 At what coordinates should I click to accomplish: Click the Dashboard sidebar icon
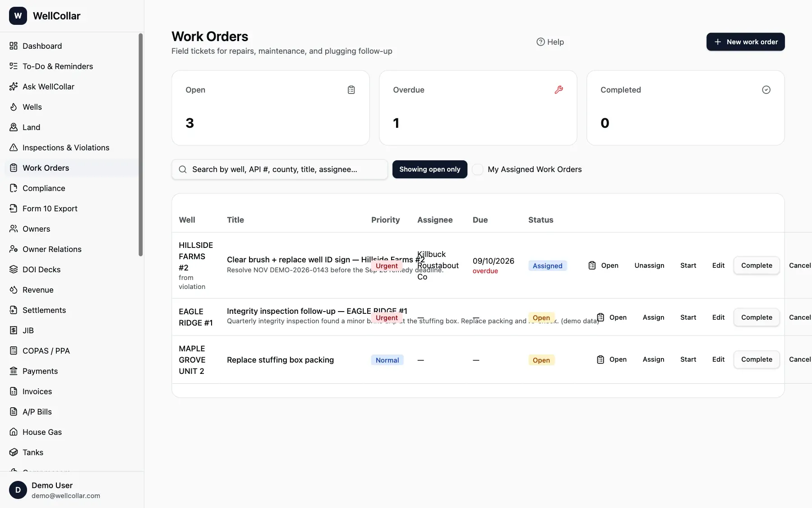[14, 46]
